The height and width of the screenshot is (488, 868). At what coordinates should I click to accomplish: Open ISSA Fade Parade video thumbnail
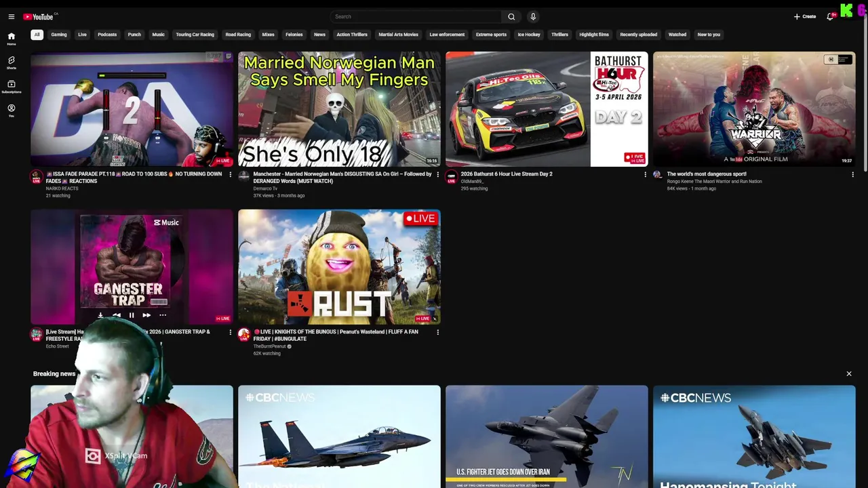[x=132, y=109]
